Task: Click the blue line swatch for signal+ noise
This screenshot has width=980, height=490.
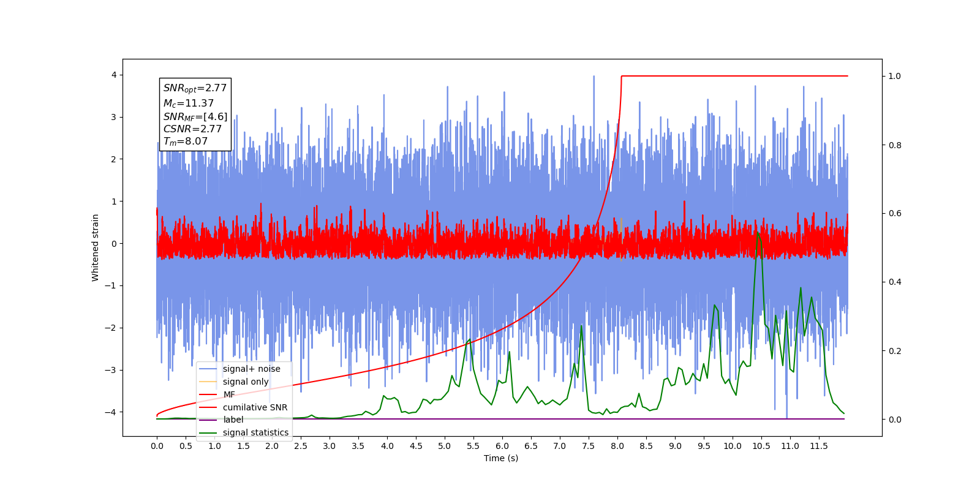Action: tap(208, 369)
